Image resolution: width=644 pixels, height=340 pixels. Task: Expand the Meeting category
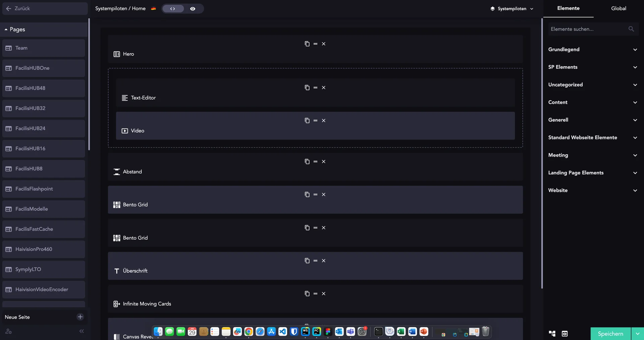[x=593, y=155]
